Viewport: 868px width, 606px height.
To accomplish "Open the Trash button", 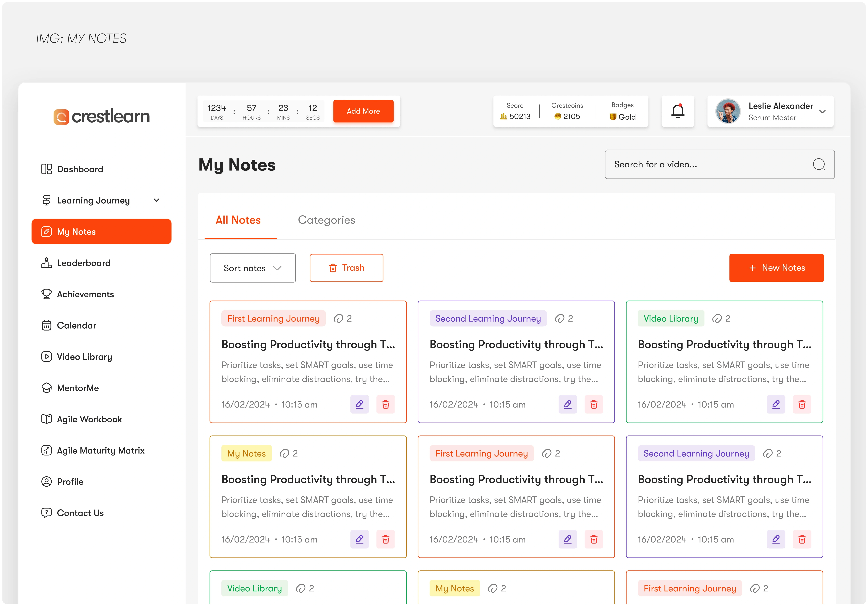I will point(347,268).
